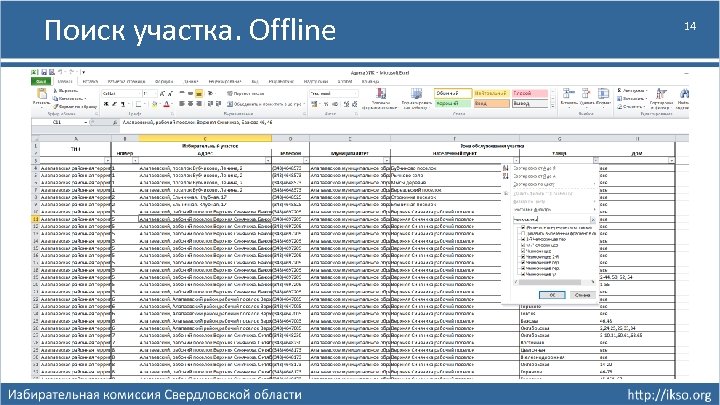The image size is (720, 405).
Task: Toggle the third checkbox in filter list
Action: 523,239
